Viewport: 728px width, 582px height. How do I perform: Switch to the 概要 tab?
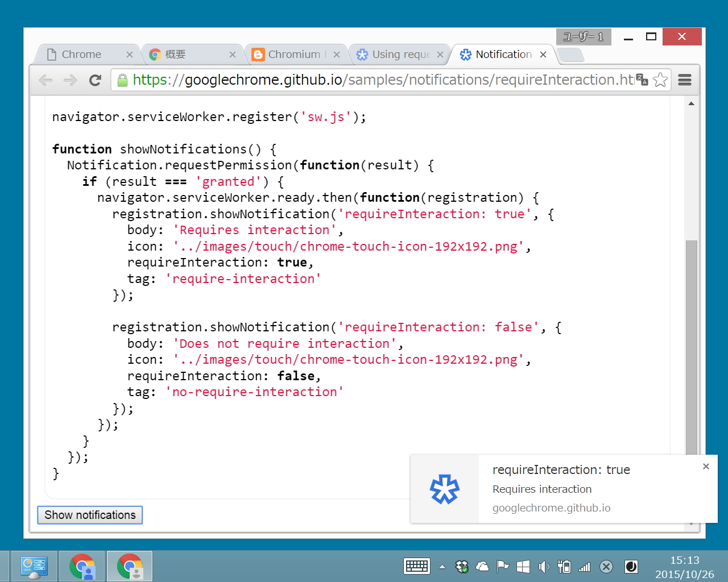[192, 55]
